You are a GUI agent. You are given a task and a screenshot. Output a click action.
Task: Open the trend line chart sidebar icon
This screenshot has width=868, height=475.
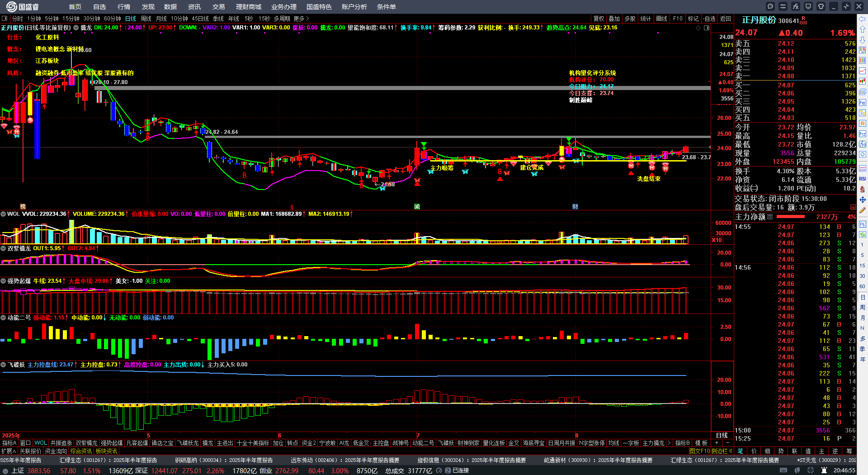pyautogui.click(x=863, y=71)
